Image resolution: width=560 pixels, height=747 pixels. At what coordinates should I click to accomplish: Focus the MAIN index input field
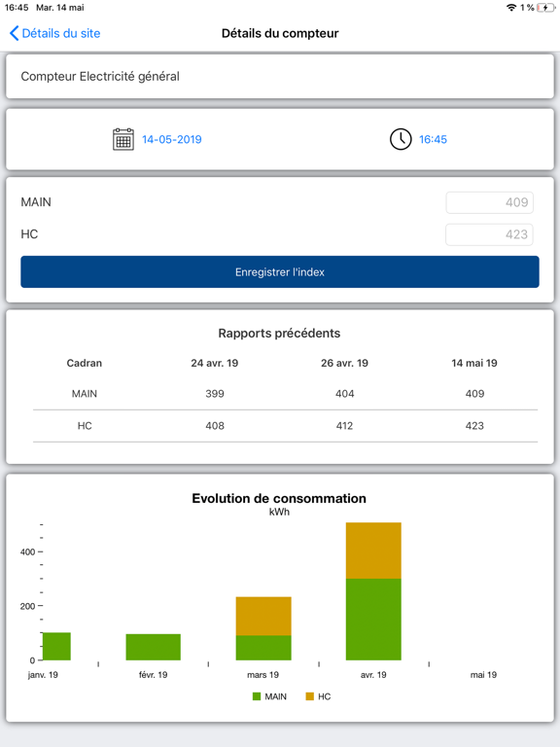click(x=490, y=202)
